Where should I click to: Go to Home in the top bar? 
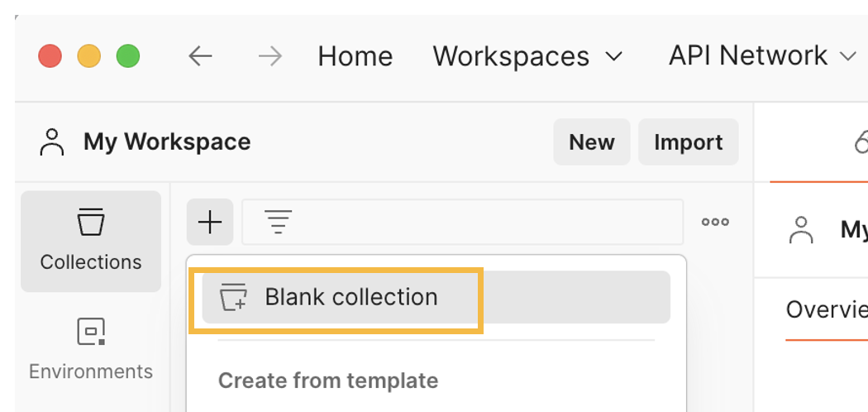(355, 56)
